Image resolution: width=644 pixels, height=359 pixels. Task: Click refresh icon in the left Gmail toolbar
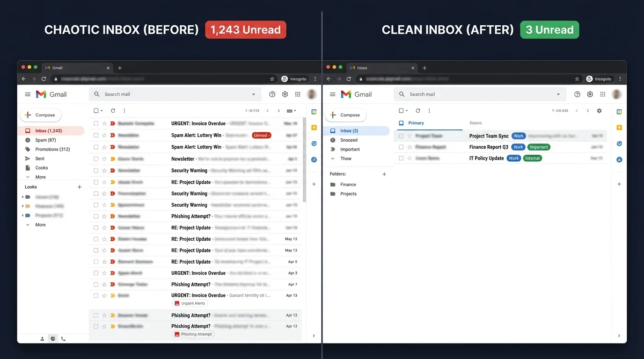click(113, 111)
